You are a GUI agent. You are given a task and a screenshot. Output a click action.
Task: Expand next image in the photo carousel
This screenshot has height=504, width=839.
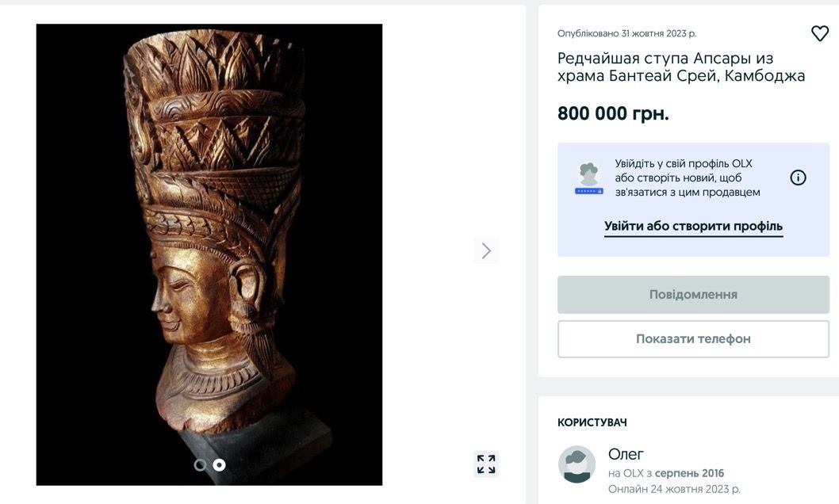coord(486,250)
